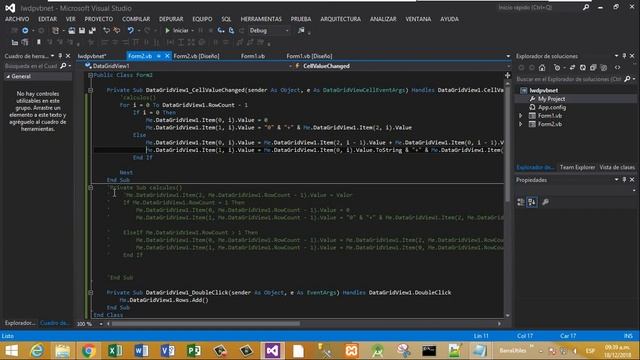Click the Save All toolbar icon
640x360 pixels.
click(x=92, y=31)
